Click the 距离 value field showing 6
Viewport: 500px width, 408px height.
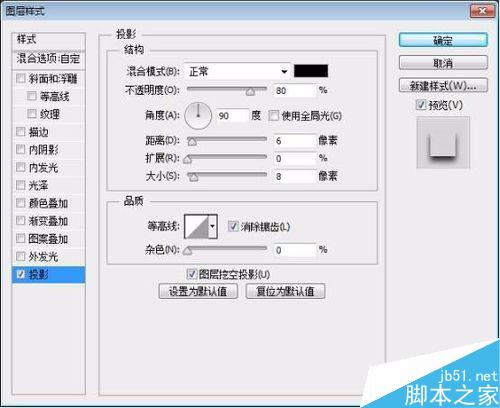pos(295,141)
